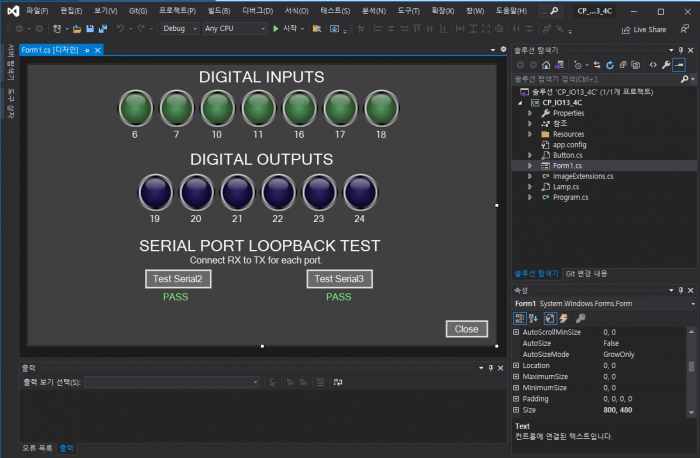Toggle the preview selected items button in Solution Explorer

679,64
